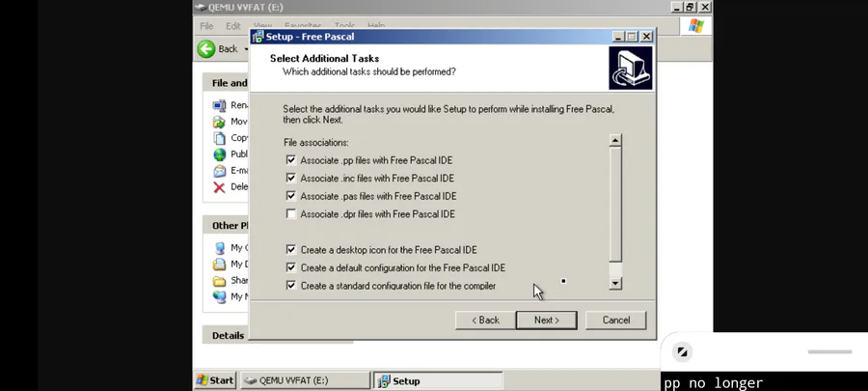
Task: Click the File and Folder Tasks header
Action: (x=228, y=82)
